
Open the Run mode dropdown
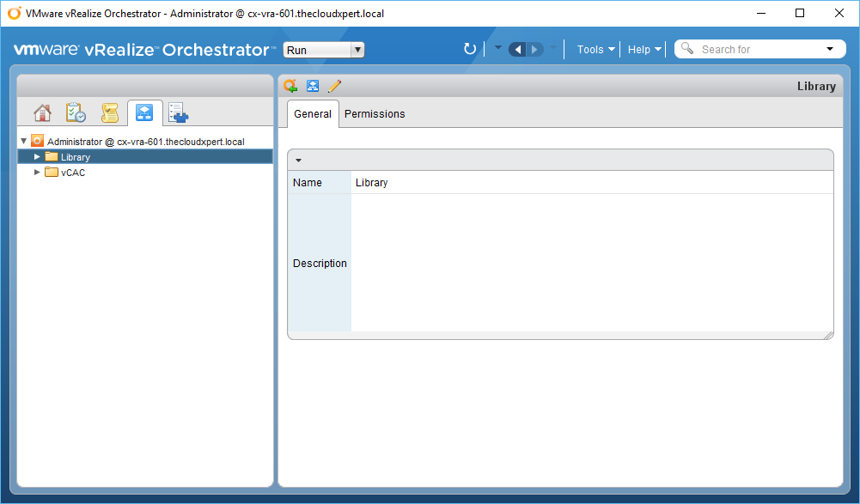(x=323, y=50)
